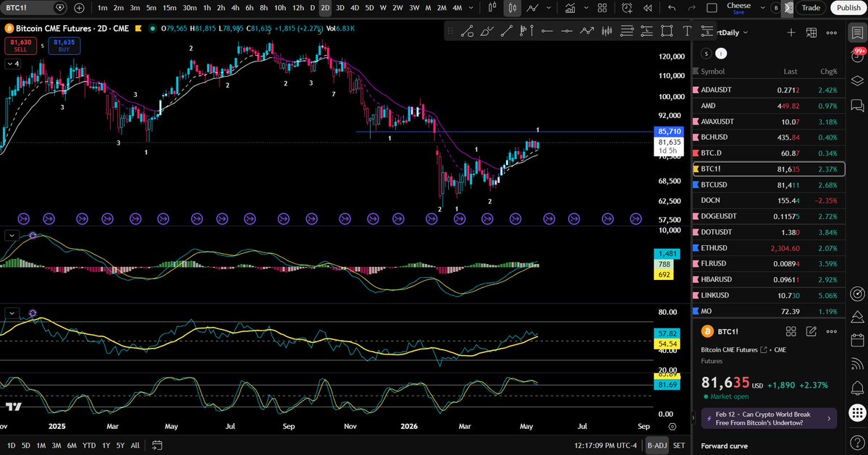Image resolution: width=868 pixels, height=455 pixels.
Task: Select the layout square icon
Action: (712, 8)
